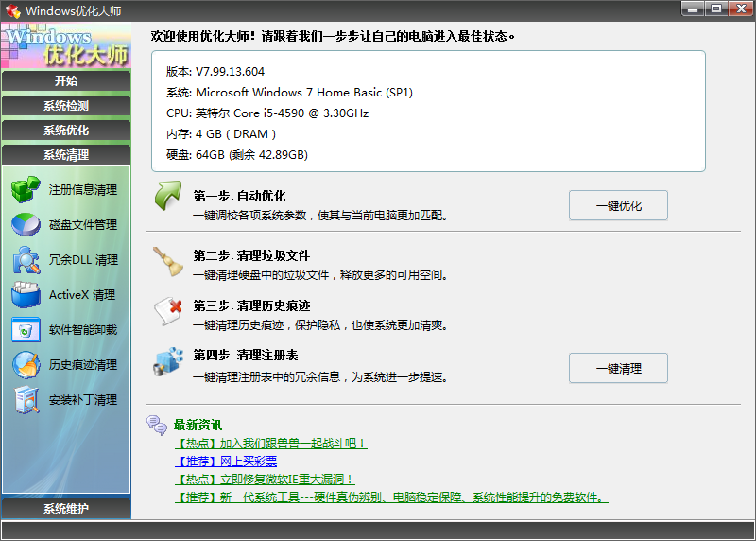Open the 系统维护 sidebar section

pyautogui.click(x=66, y=509)
